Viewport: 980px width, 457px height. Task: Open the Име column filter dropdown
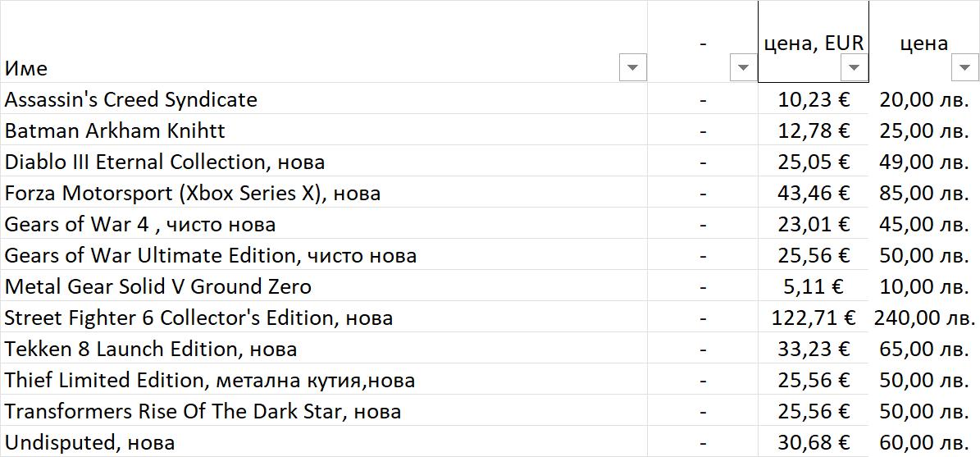[632, 68]
